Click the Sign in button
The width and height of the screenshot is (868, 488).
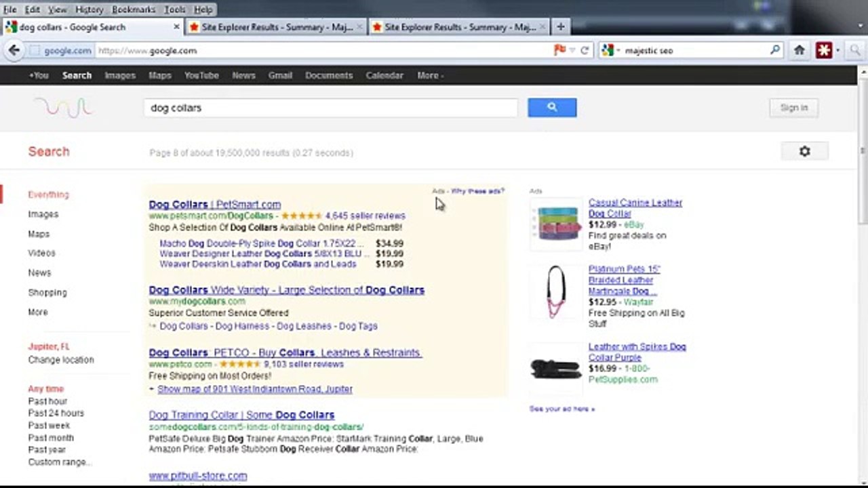[793, 107]
